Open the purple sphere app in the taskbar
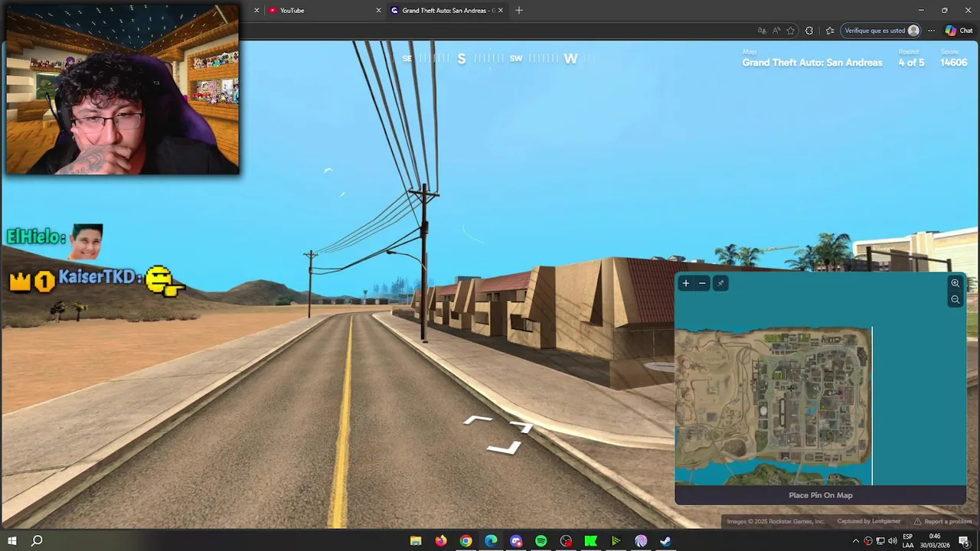Image resolution: width=980 pixels, height=551 pixels. point(641,541)
